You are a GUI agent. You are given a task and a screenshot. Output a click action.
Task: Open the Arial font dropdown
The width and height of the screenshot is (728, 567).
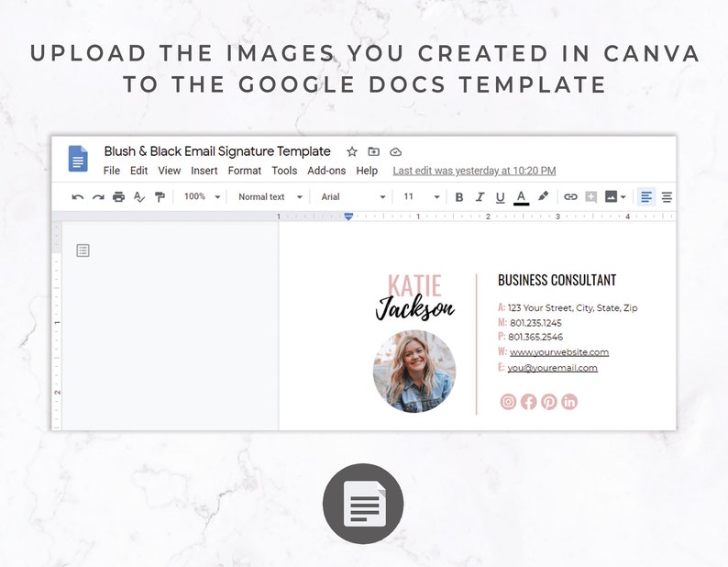353,197
